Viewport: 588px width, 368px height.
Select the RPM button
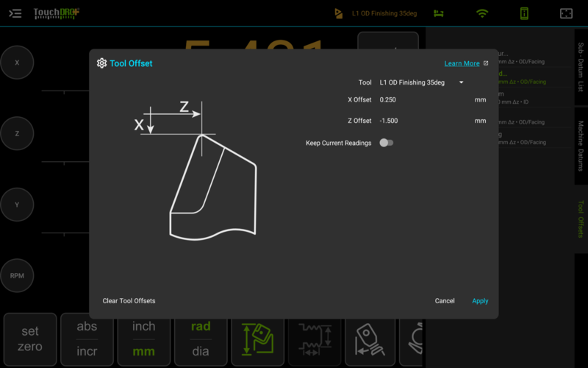click(x=17, y=275)
